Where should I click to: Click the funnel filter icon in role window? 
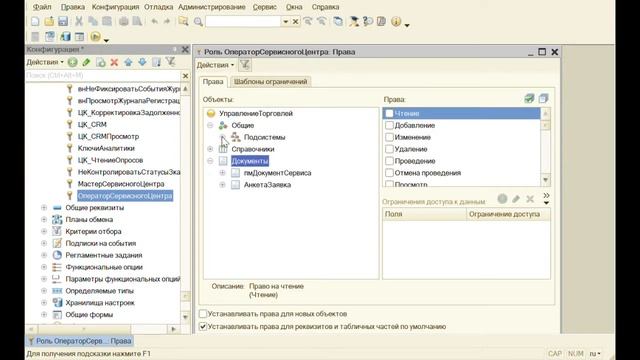point(244,65)
